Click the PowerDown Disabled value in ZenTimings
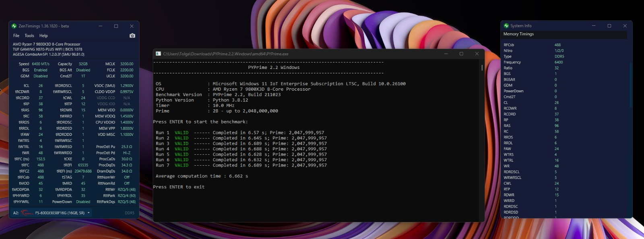Screen dimensions: 644x239 (83, 202)
